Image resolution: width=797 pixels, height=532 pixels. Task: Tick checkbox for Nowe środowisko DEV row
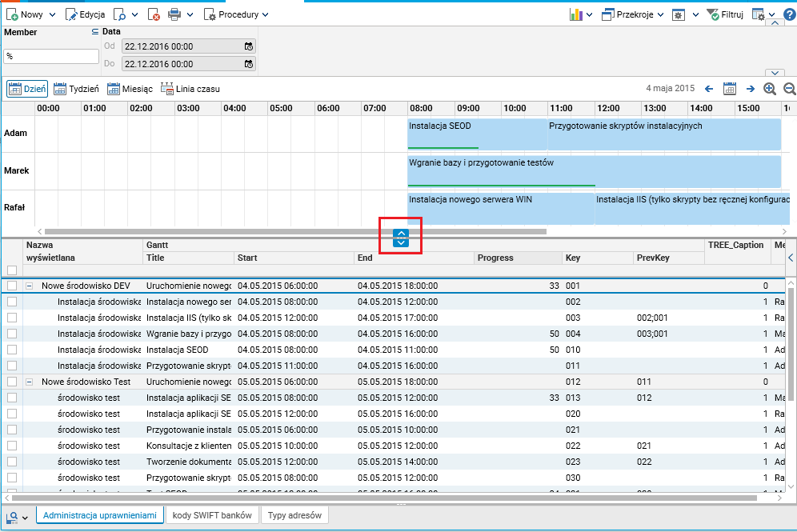click(x=12, y=286)
